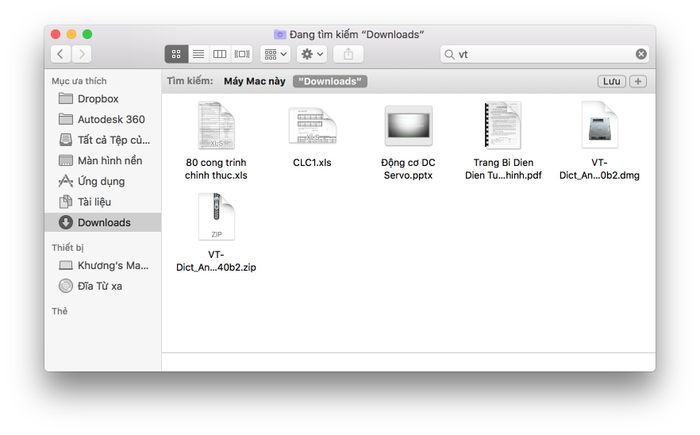
Task: Switch to Cover Flow view
Action: pos(241,54)
